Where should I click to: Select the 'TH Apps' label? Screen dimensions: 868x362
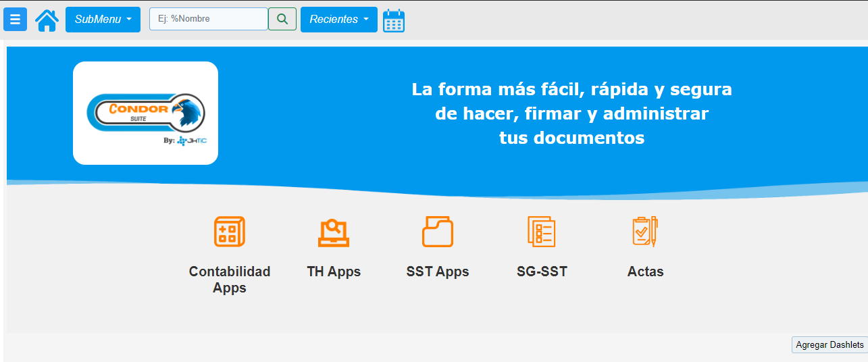tap(334, 271)
